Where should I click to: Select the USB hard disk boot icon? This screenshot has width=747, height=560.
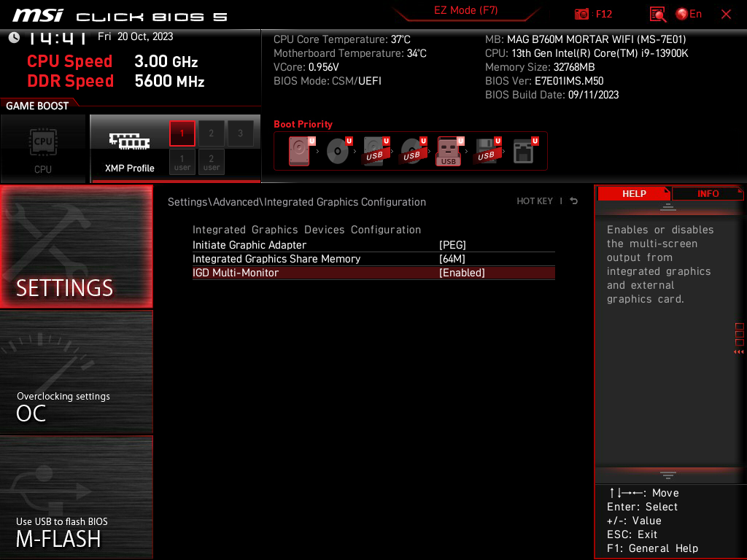376,151
